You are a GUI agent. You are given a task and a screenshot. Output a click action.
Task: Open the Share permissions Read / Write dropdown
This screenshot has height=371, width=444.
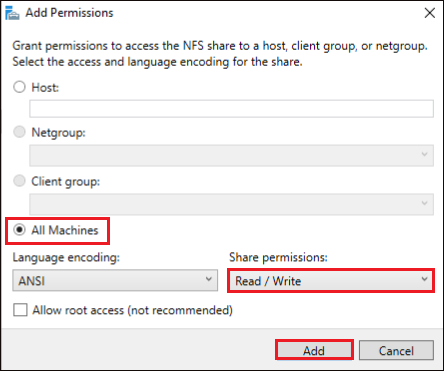(x=331, y=281)
